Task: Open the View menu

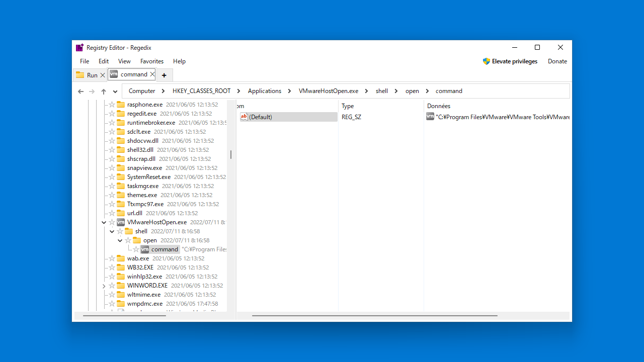Action: point(124,61)
